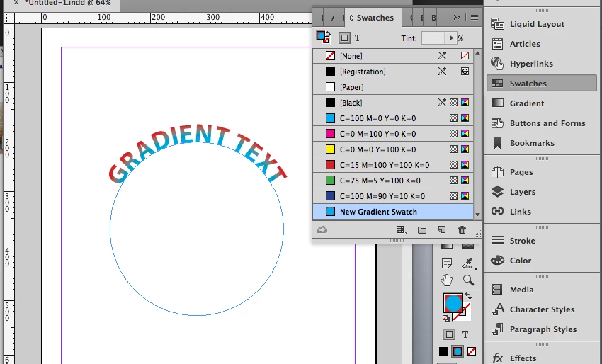Select the Zoom tool
This screenshot has width=602, height=364.
tap(468, 280)
